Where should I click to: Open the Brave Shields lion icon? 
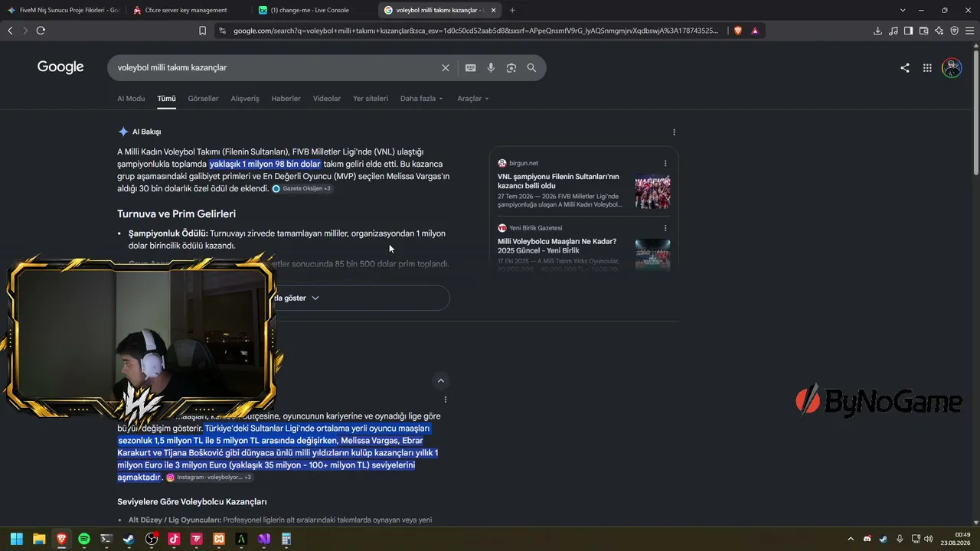pos(738,31)
